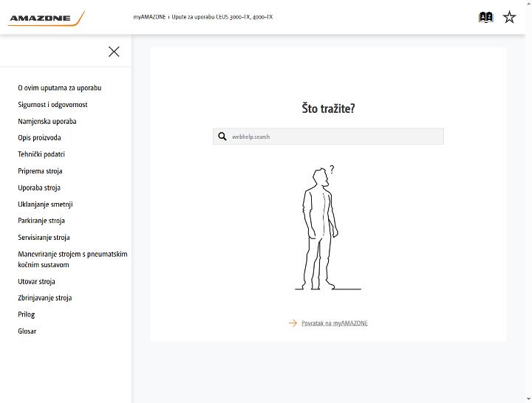Click the magnifying glass search icon
This screenshot has width=532, height=403.
222,137
